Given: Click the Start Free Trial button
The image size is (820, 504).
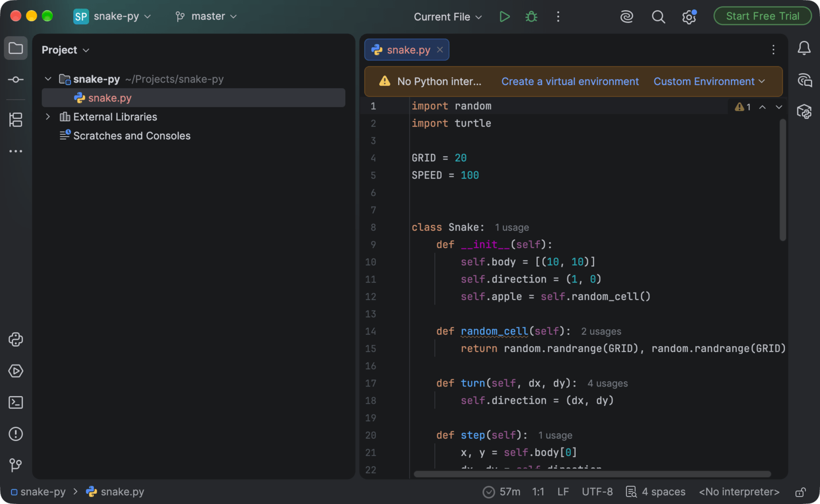Looking at the screenshot, I should click(762, 16).
